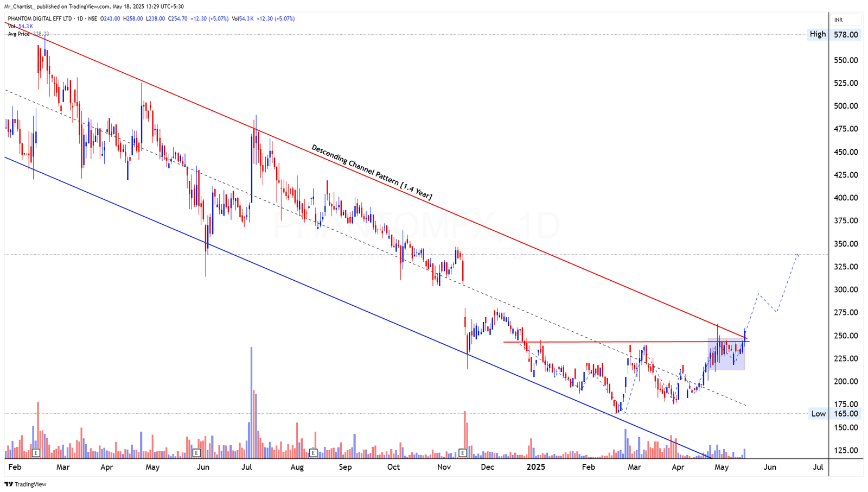Click the earnings "E" marker under August volume bars
868x492 pixels.
click(x=312, y=452)
